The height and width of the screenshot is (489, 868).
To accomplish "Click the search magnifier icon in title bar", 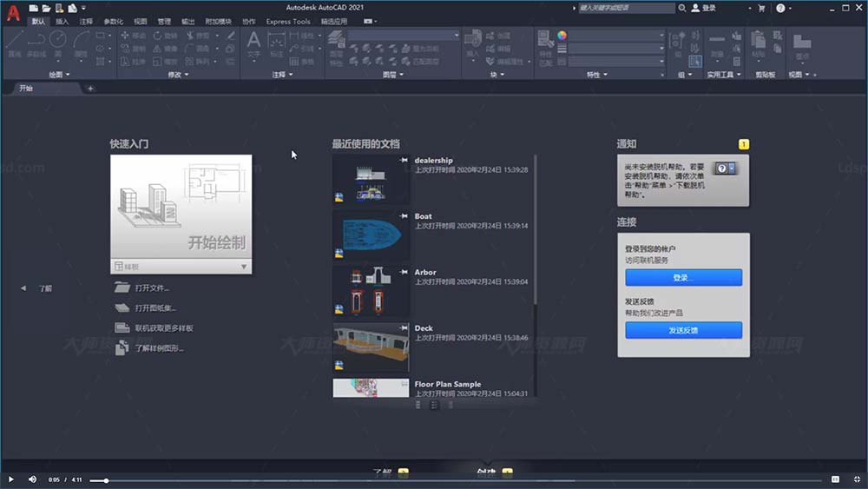I will 682,8.
